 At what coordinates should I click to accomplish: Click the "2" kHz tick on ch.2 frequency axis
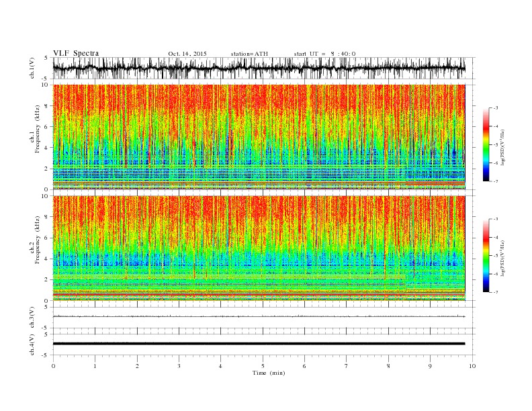[47, 280]
